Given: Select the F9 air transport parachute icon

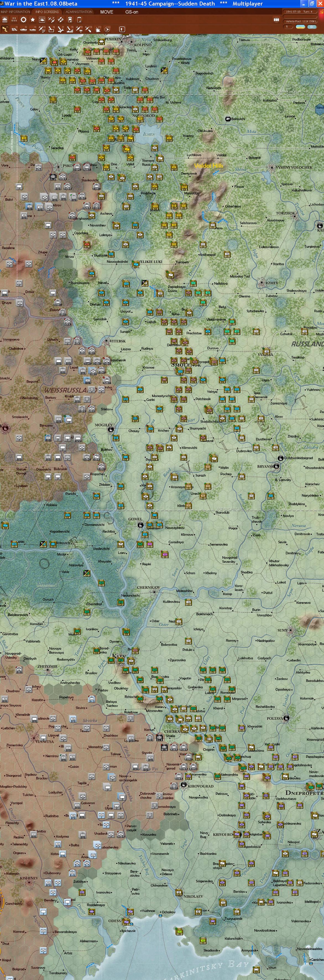Looking at the screenshot, I should coord(79,29).
